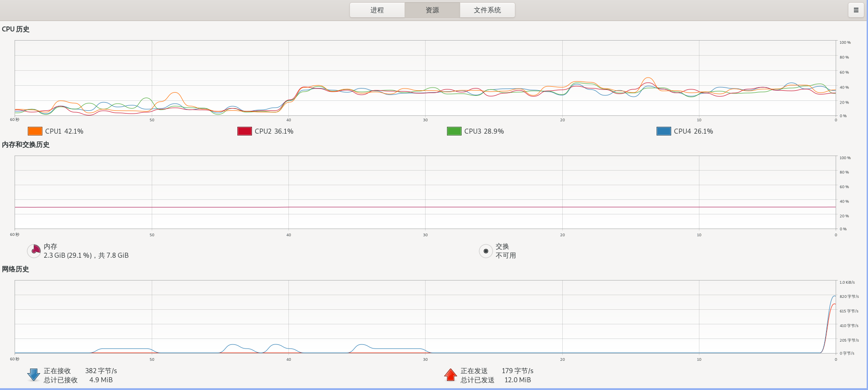The height and width of the screenshot is (390, 868).
Task: Click the 820 字节/s network axis label
Action: pos(849,296)
